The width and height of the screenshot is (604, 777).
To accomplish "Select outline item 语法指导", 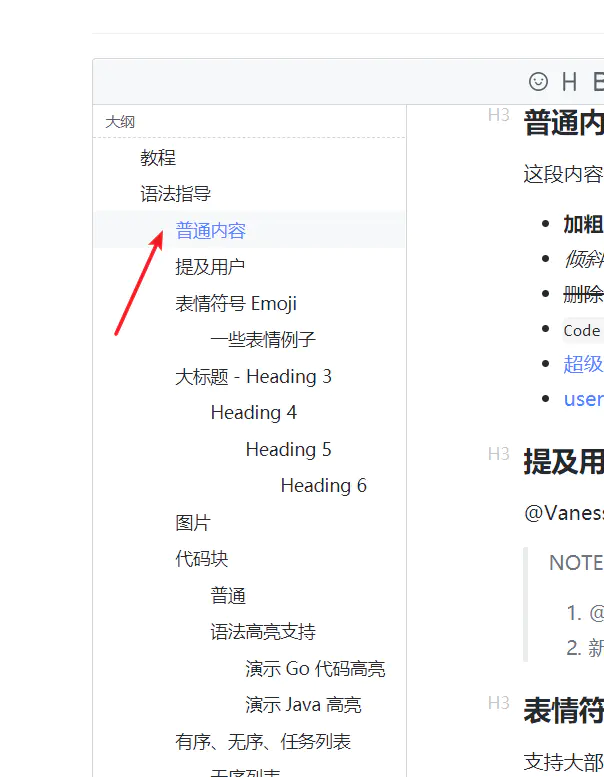I will click(175, 194).
